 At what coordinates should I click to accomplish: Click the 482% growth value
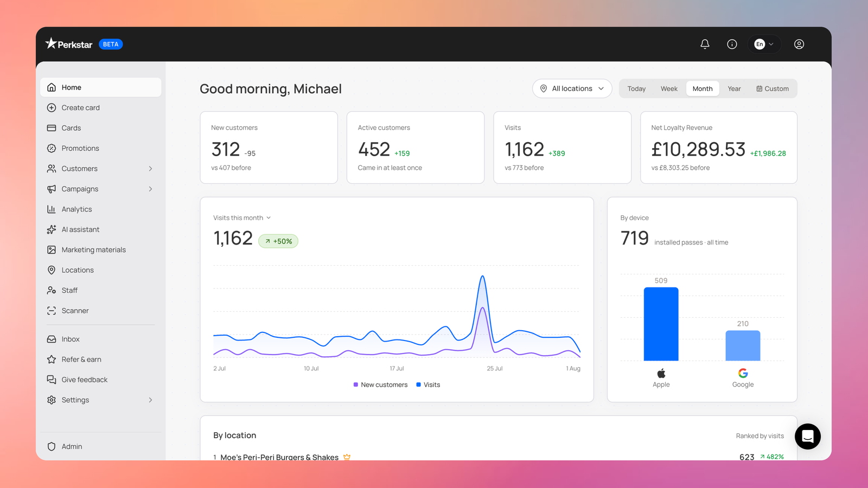point(772,457)
